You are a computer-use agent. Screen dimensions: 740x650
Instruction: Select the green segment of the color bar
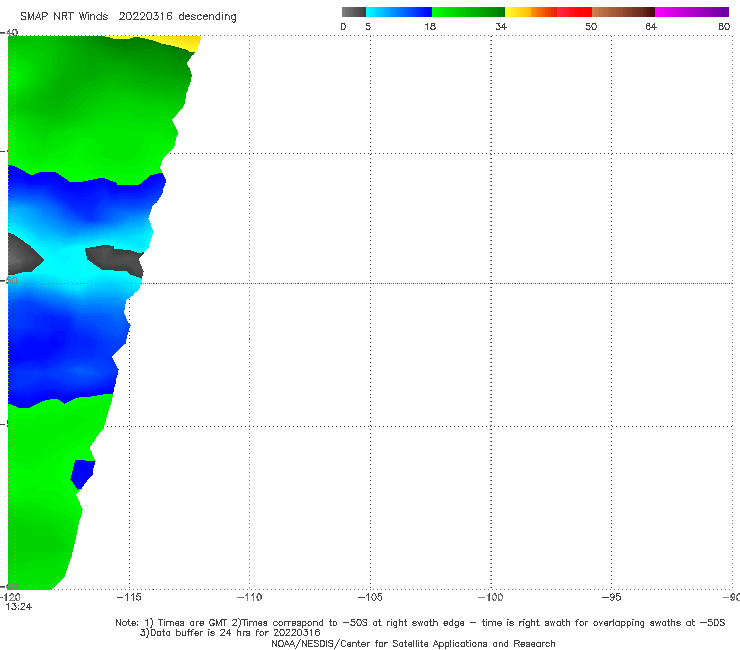(468, 12)
